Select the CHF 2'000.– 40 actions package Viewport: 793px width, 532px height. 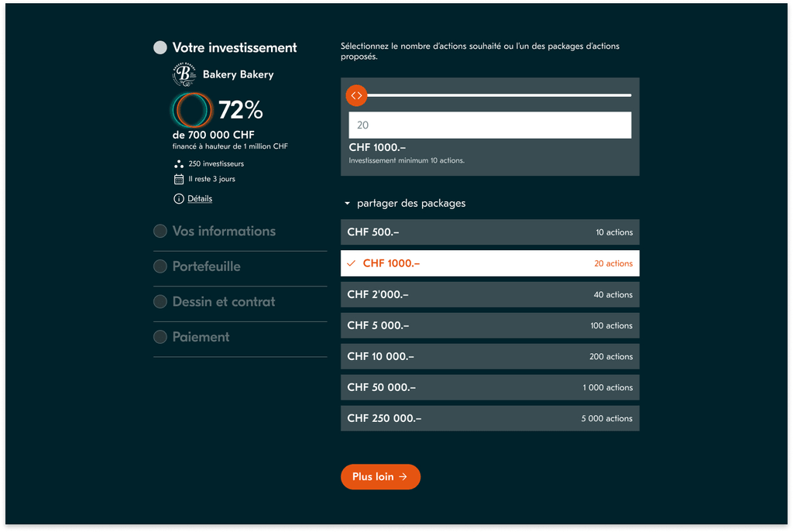[489, 294]
